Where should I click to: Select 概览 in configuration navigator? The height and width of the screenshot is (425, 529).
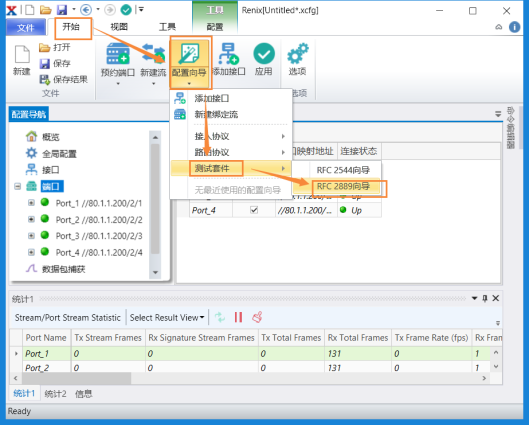point(51,137)
